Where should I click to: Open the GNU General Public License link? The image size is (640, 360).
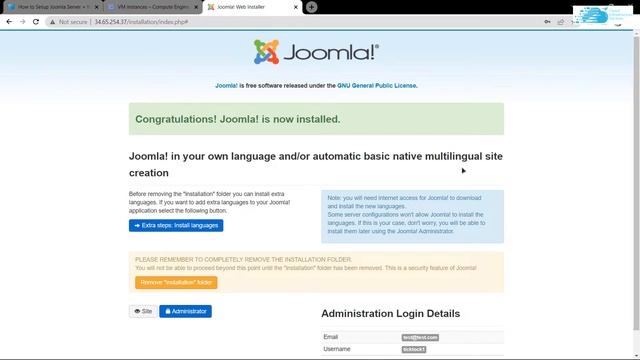pos(376,86)
